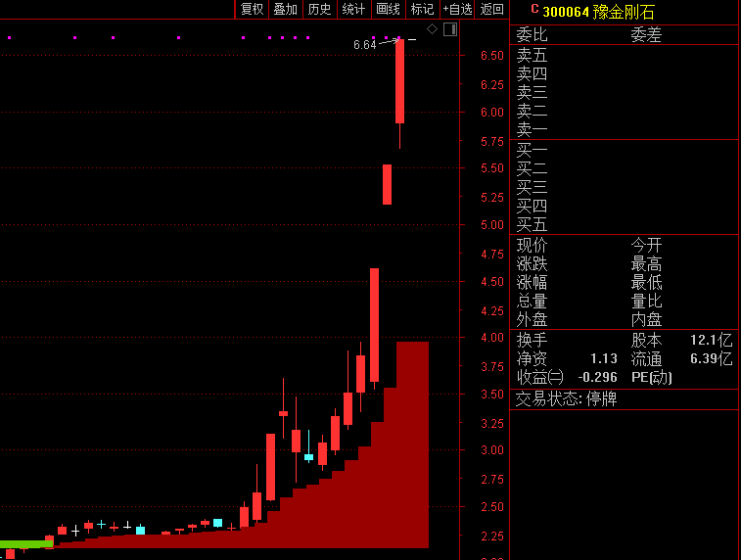Click the 6.50 price axis label
741x560 pixels.
[492, 55]
